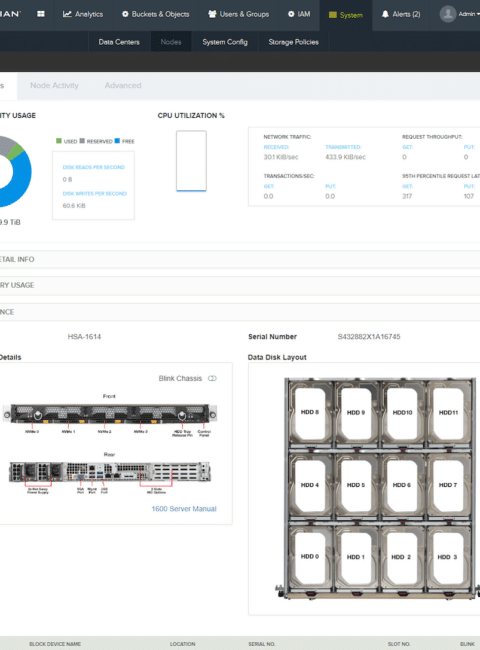Click 95th percentile GET value 317
The width and height of the screenshot is (480, 650).
click(407, 196)
